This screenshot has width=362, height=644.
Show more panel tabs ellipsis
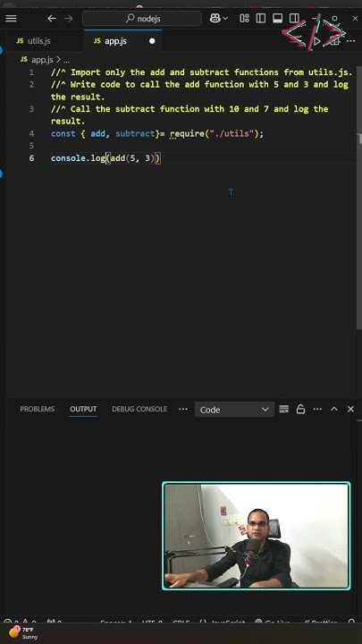point(183,409)
